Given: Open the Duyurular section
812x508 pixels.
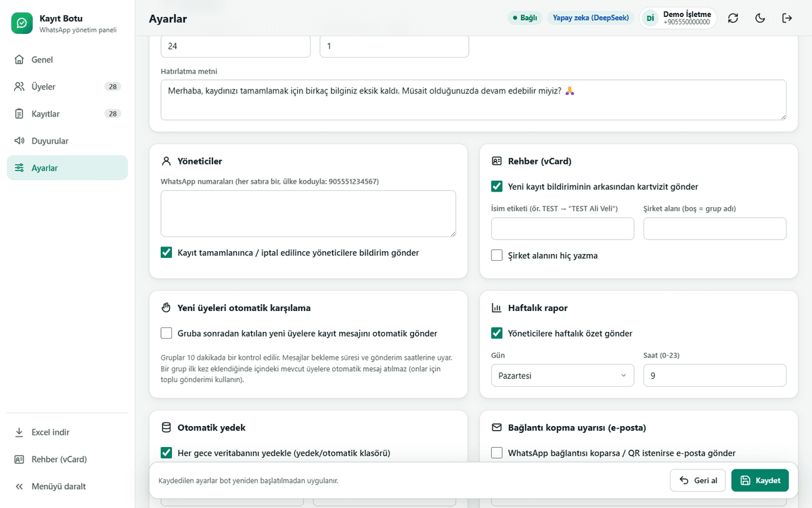Looking at the screenshot, I should click(x=67, y=141).
